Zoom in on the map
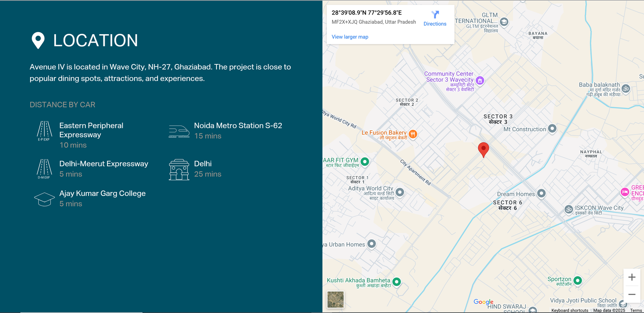 [632, 277]
